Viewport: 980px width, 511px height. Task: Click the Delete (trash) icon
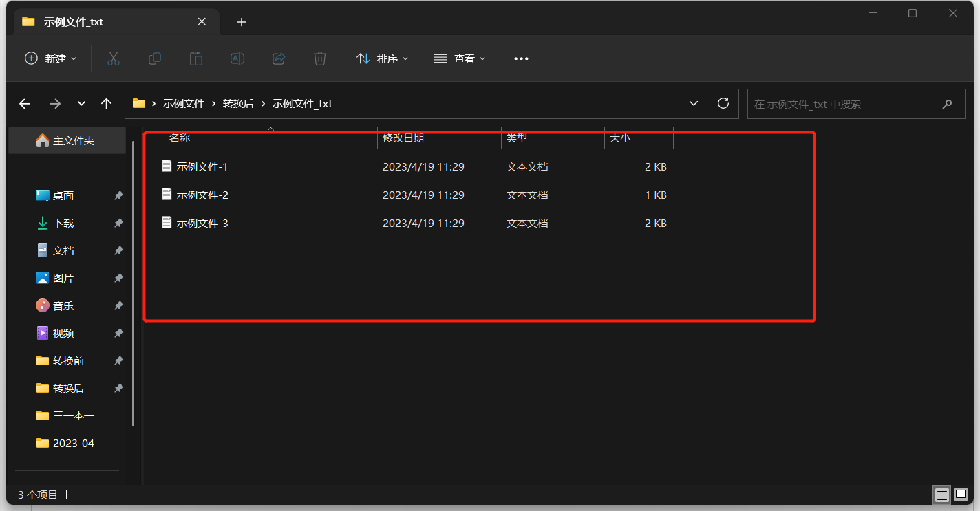click(319, 58)
